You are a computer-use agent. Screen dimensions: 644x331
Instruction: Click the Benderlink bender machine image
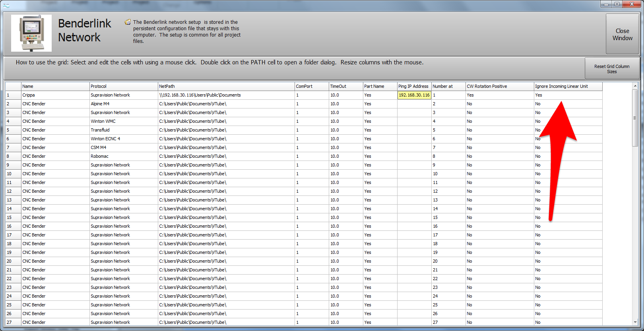(31, 33)
